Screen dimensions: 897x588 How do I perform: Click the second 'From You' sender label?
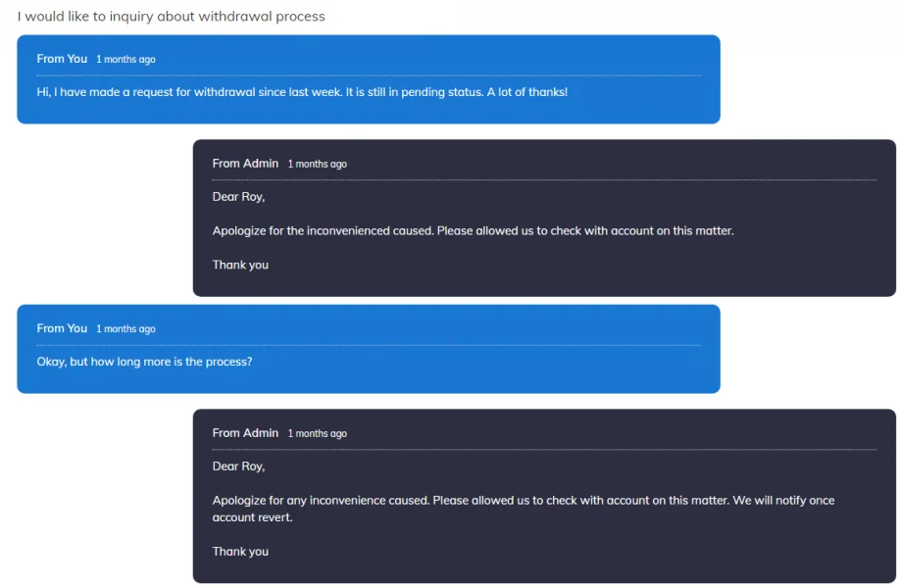click(x=62, y=328)
